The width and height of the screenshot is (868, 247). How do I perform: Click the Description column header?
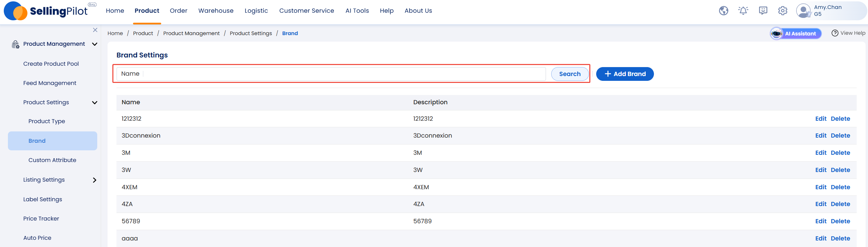click(x=430, y=102)
